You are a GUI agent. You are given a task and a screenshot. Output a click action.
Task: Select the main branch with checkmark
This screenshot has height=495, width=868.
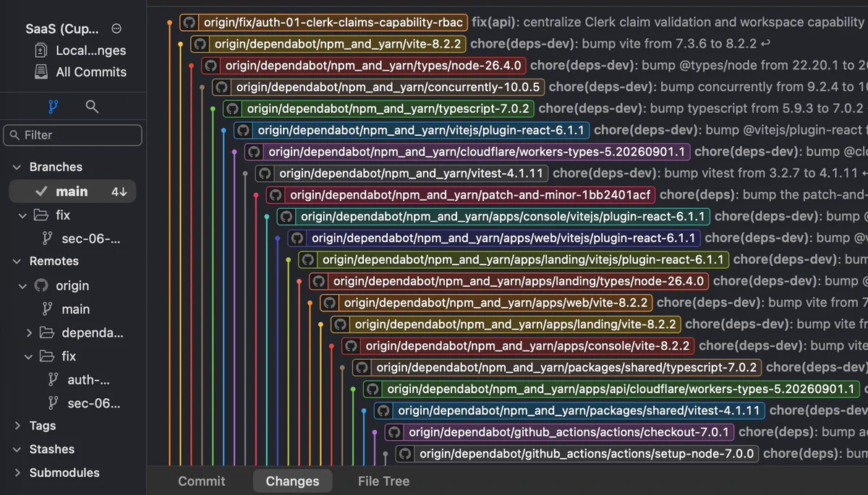(72, 191)
